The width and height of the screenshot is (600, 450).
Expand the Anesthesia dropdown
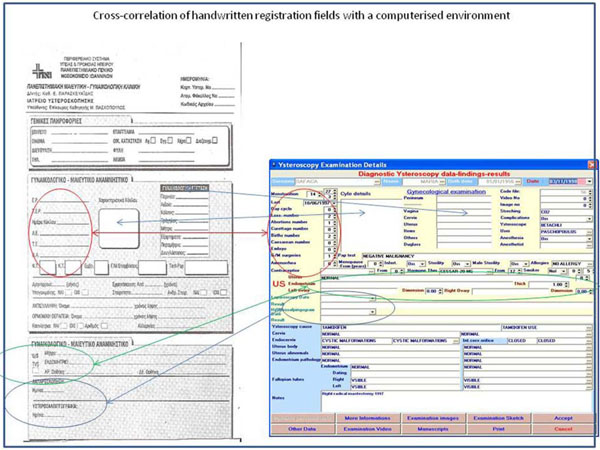(591, 239)
